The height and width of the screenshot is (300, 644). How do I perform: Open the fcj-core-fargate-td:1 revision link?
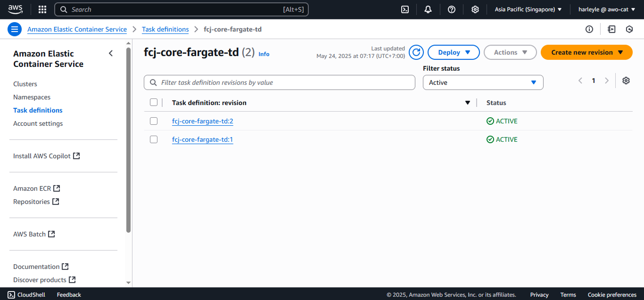point(203,139)
